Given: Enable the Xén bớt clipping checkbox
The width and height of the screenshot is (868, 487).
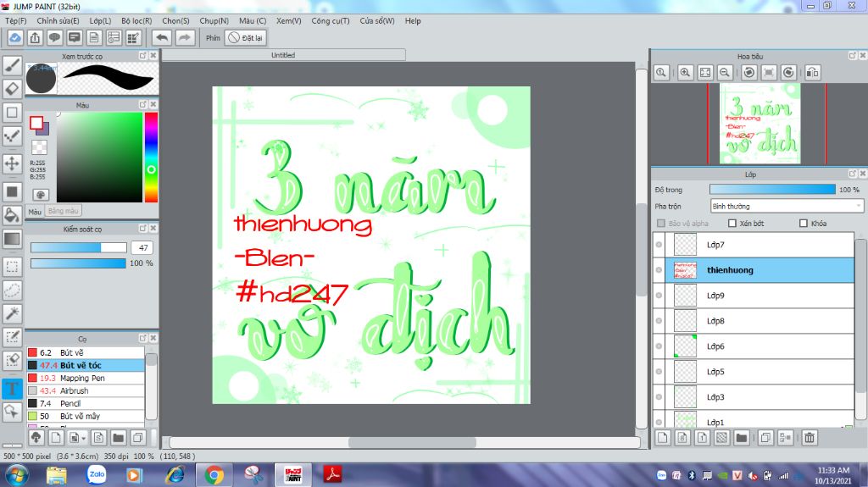Looking at the screenshot, I should click(732, 223).
